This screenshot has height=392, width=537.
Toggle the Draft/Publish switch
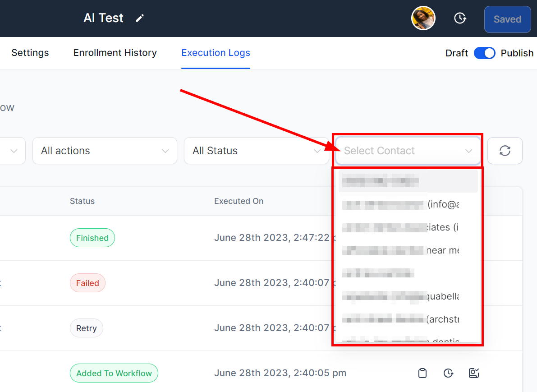click(x=484, y=53)
